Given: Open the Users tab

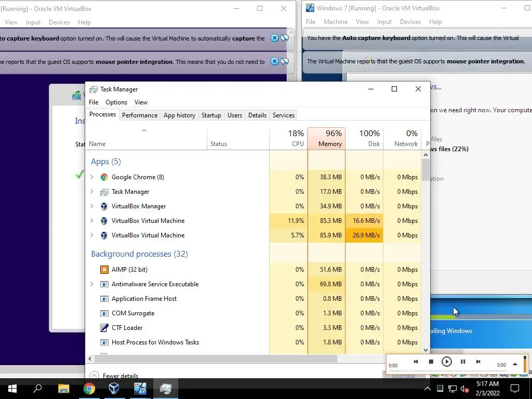Looking at the screenshot, I should pos(235,115).
